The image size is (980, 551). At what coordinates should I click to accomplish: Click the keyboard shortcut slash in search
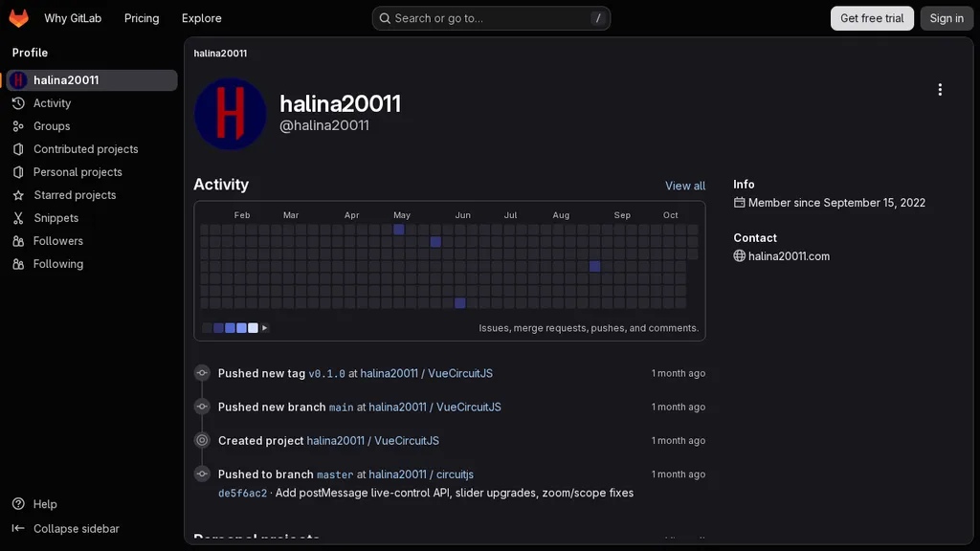[598, 18]
